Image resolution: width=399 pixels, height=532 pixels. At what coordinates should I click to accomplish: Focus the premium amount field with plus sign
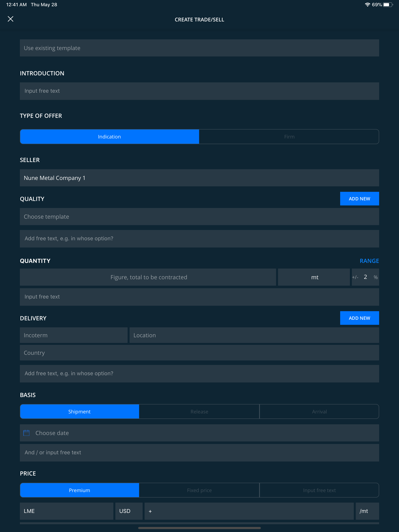click(249, 511)
